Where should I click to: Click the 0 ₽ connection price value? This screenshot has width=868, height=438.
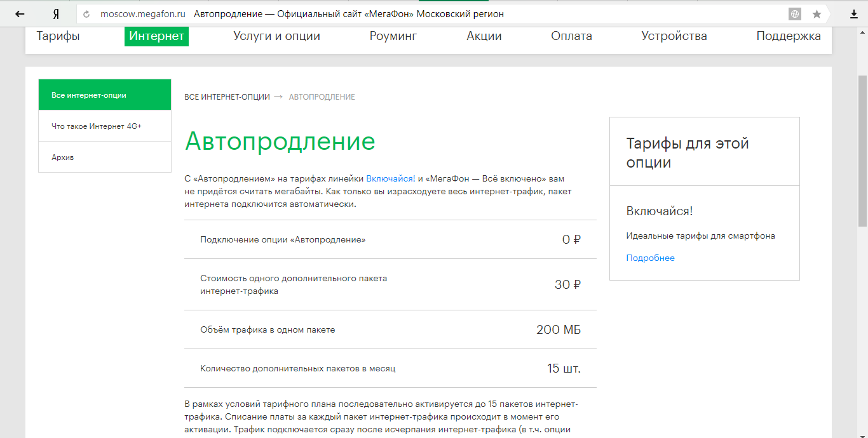(x=571, y=239)
